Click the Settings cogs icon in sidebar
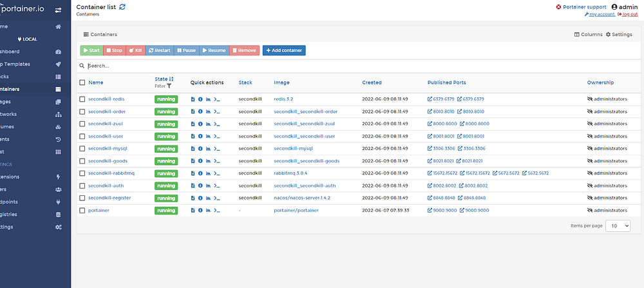The image size is (644, 288). tap(59, 227)
